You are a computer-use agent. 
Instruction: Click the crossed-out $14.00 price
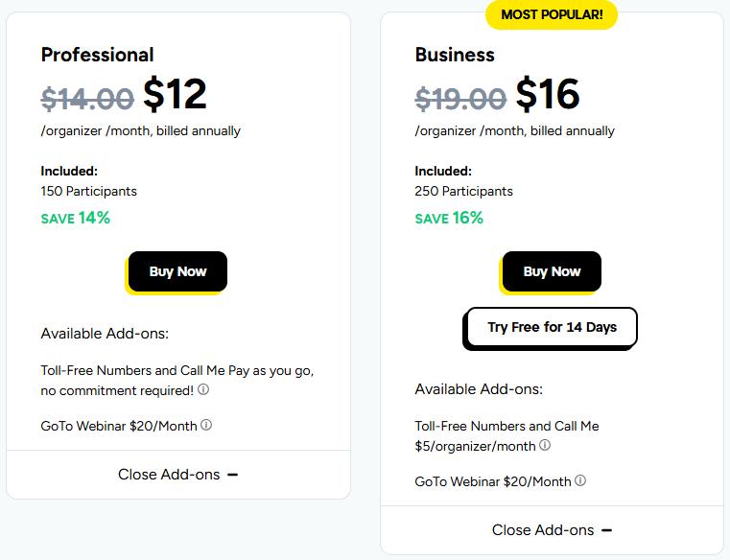[x=87, y=98]
